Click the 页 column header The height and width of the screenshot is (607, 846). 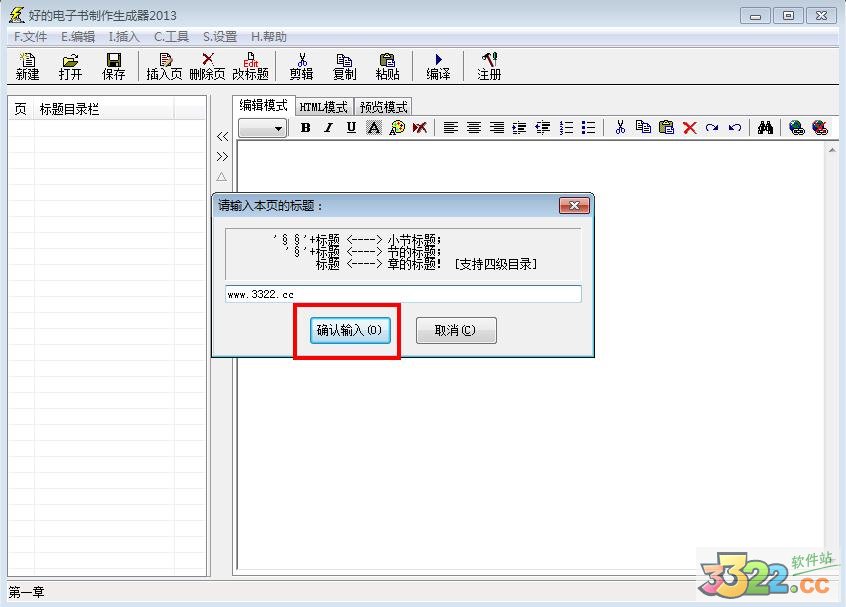coord(21,109)
